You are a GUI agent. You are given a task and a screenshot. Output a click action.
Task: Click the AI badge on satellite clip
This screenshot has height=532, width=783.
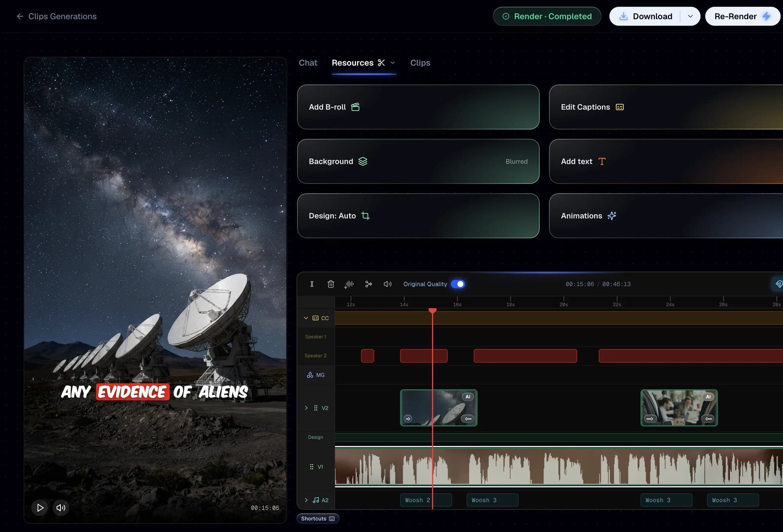(468, 397)
